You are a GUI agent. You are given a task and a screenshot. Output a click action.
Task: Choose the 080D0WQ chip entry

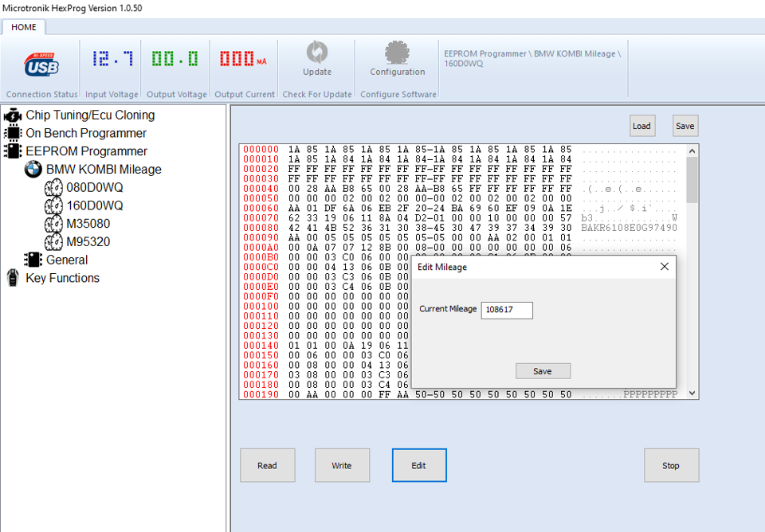tap(95, 187)
